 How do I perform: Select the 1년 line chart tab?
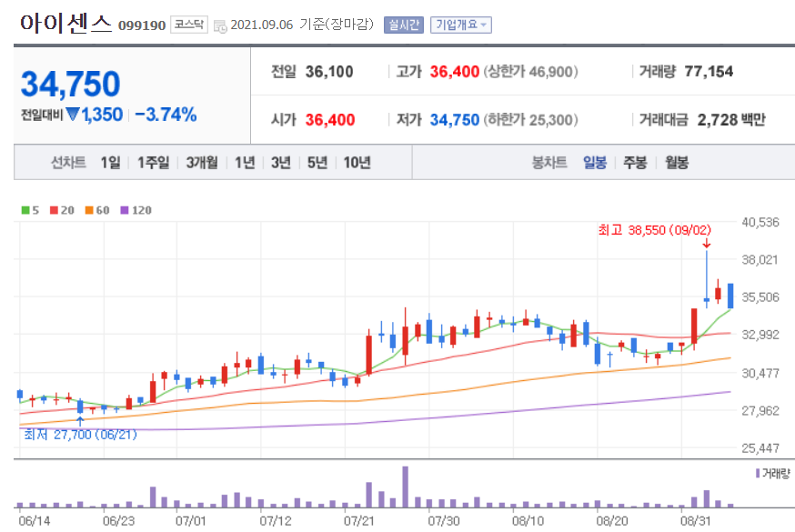[245, 163]
